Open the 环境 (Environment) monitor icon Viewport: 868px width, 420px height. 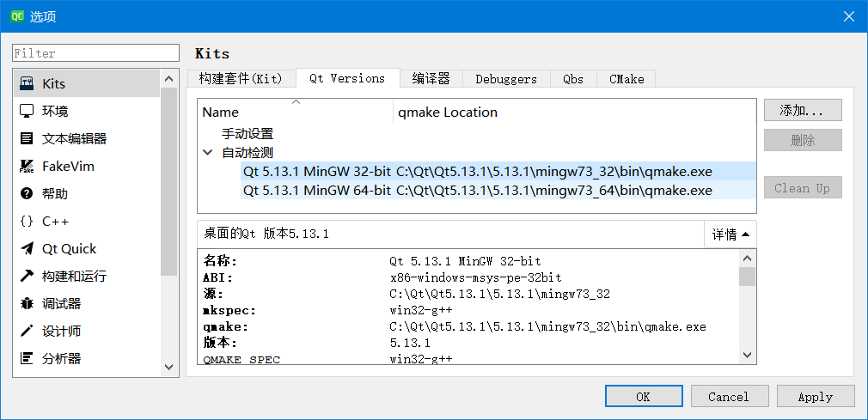click(x=27, y=111)
